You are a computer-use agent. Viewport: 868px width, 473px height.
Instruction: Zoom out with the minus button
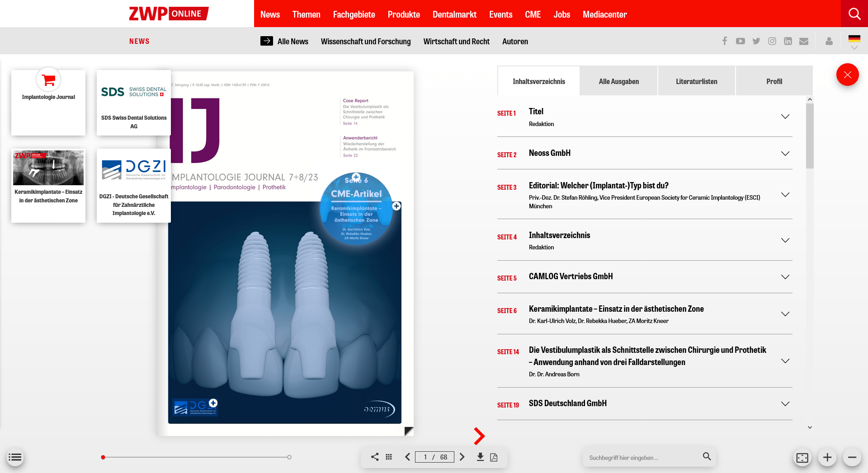tap(852, 458)
